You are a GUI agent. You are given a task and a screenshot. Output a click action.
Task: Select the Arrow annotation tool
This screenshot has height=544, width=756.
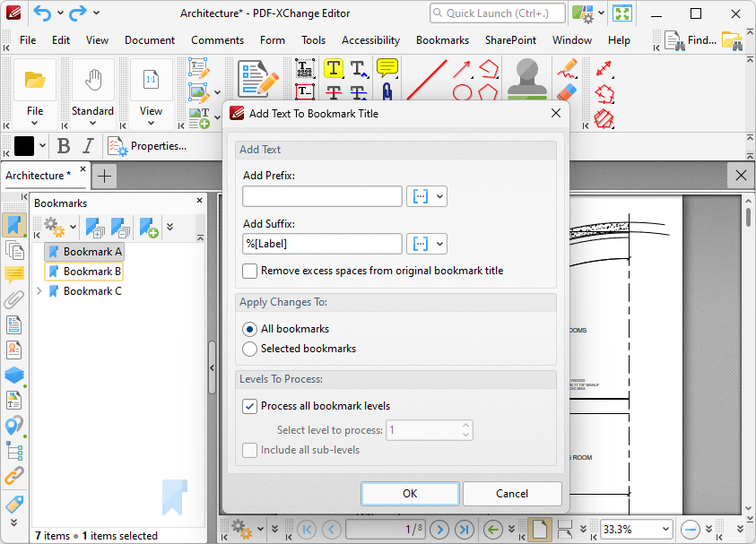click(462, 69)
